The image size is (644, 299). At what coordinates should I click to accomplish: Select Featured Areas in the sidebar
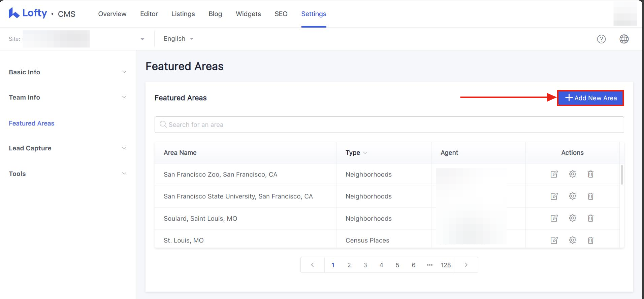(x=32, y=123)
